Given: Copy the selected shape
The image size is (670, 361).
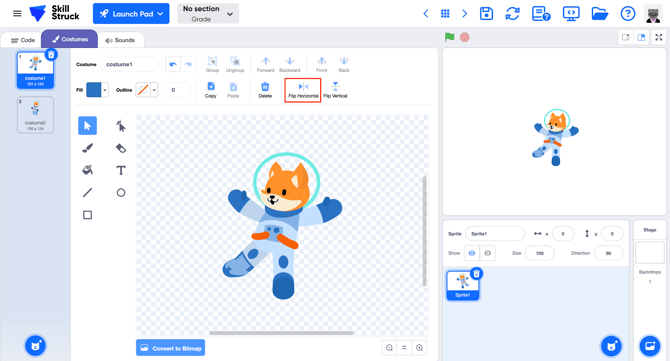Looking at the screenshot, I should [x=211, y=90].
